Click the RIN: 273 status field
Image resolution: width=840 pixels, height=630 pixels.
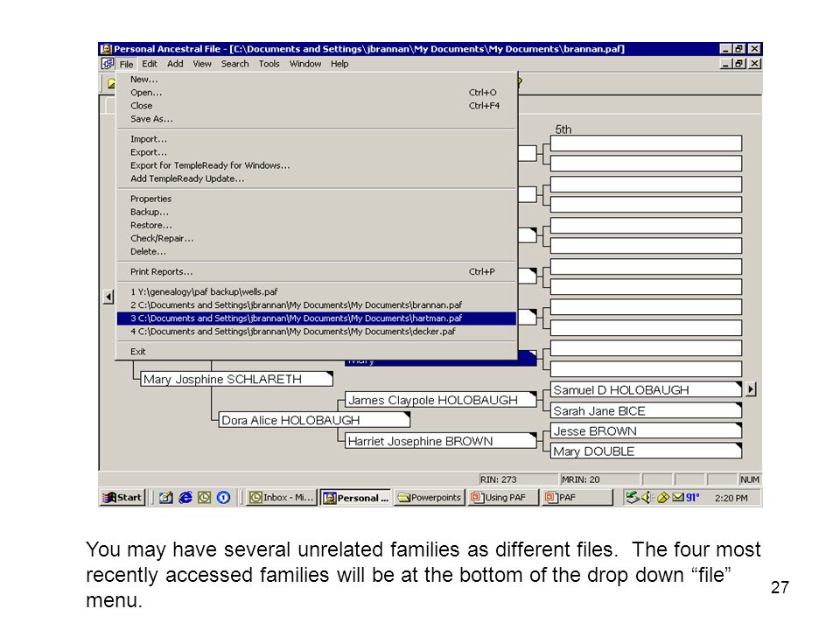point(517,479)
